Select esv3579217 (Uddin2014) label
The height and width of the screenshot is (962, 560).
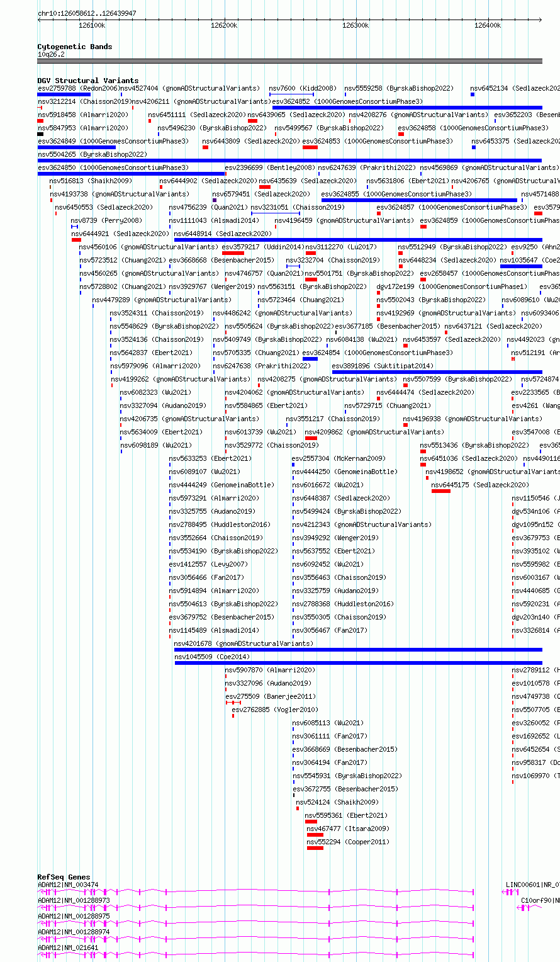pos(263,247)
